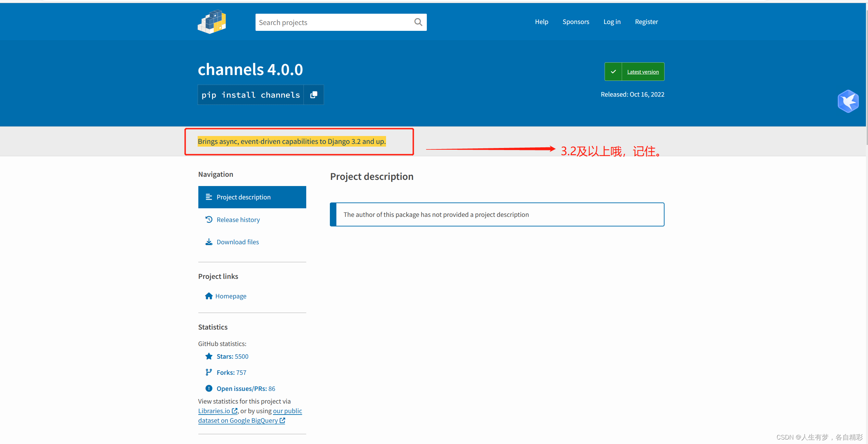Click the Download files icon
The height and width of the screenshot is (444, 868).
(209, 242)
